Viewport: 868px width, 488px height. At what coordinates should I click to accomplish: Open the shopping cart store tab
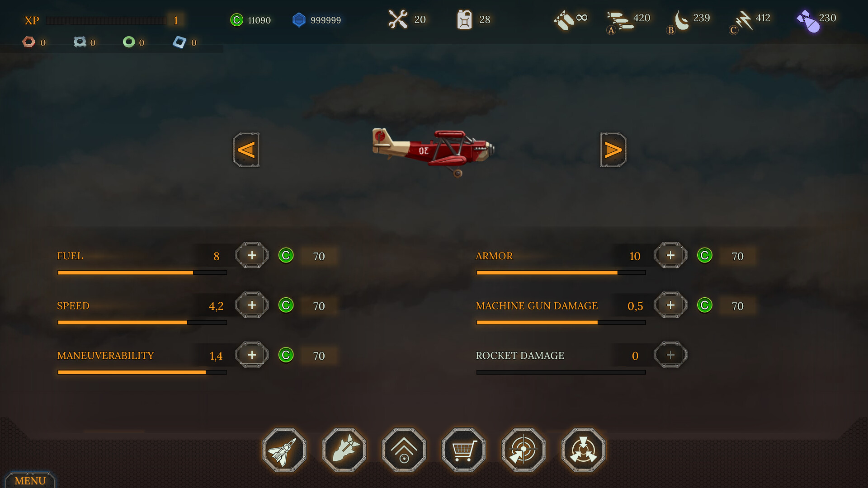coord(464,450)
